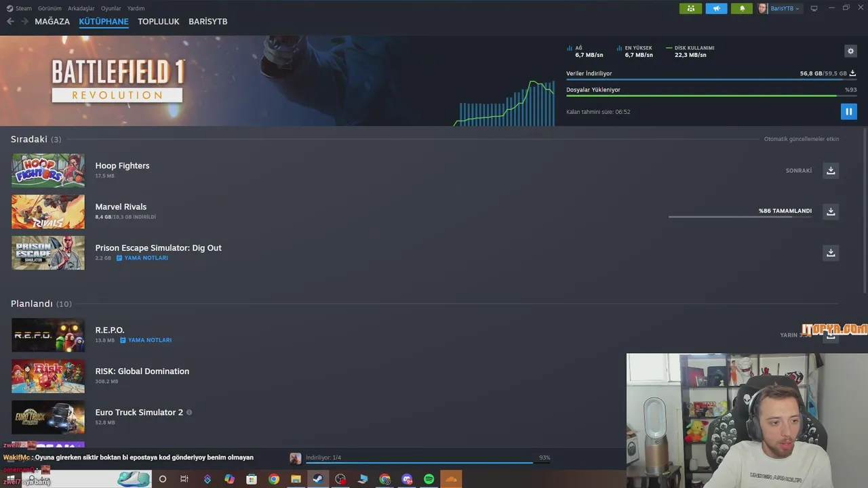Click the SONRAKİ label for Hoop Fighters
Image resolution: width=868 pixels, height=488 pixels.
(799, 171)
